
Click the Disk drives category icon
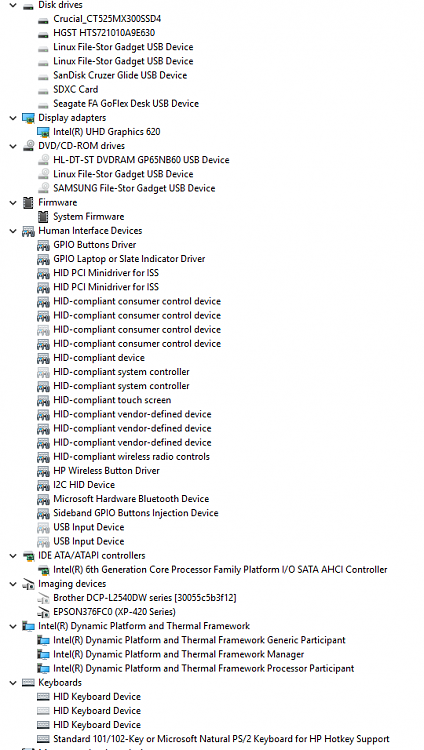pyautogui.click(x=28, y=5)
